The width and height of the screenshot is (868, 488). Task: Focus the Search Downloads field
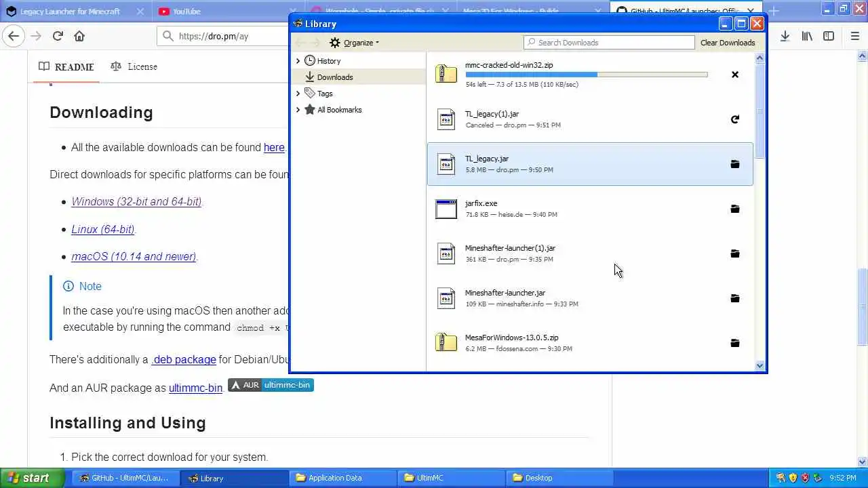tap(609, 43)
